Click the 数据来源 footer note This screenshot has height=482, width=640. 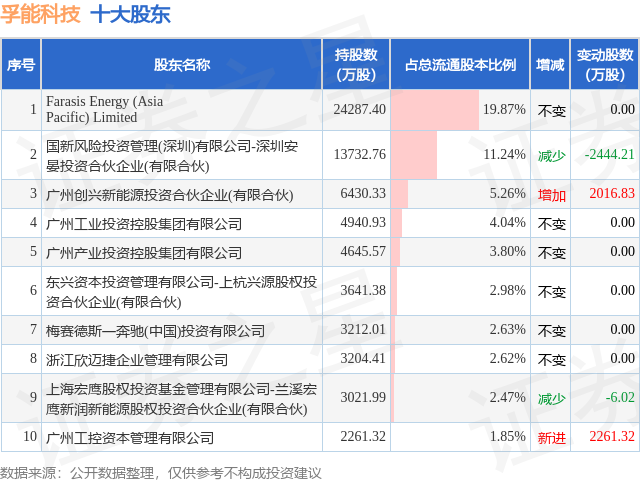click(160, 473)
